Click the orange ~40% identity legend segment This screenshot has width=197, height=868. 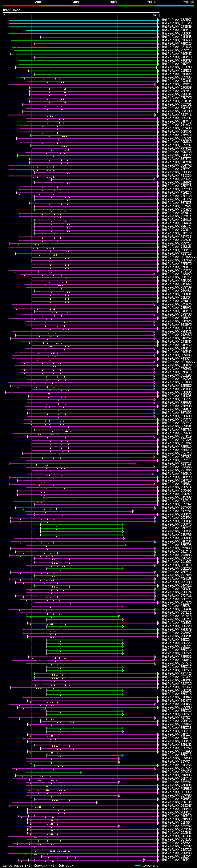60,6
